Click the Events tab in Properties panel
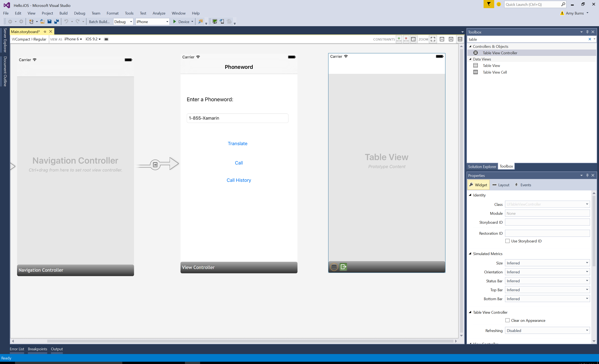This screenshot has width=599, height=364. 525,185
